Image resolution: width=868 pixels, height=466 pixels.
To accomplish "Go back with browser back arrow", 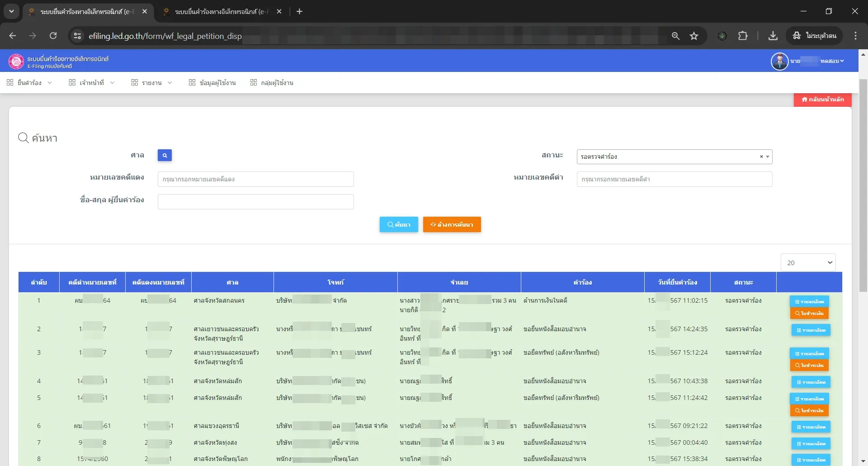I will tap(13, 36).
